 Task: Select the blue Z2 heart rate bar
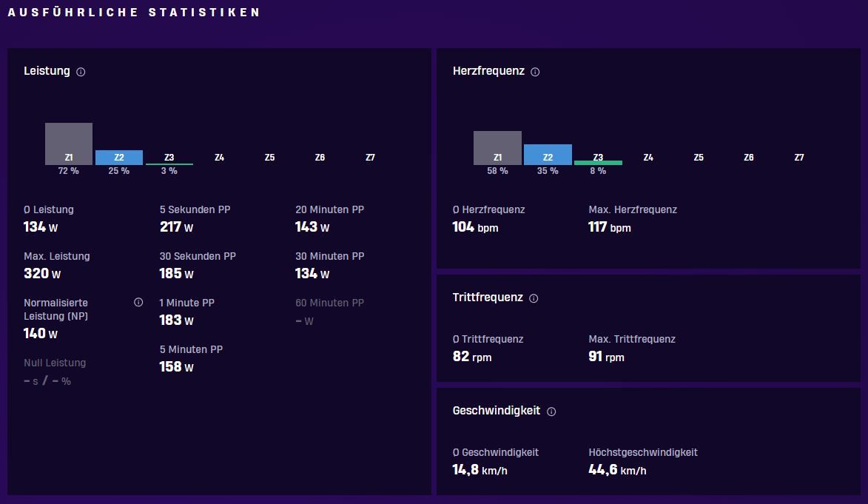click(x=548, y=155)
